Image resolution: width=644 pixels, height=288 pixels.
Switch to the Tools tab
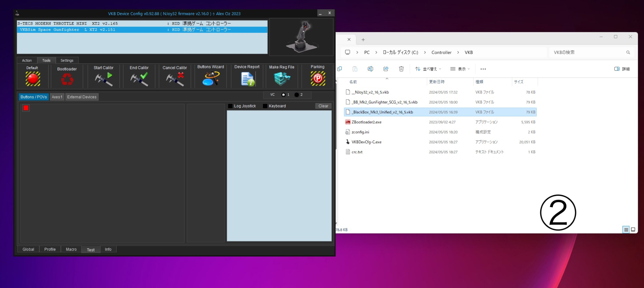pyautogui.click(x=47, y=60)
